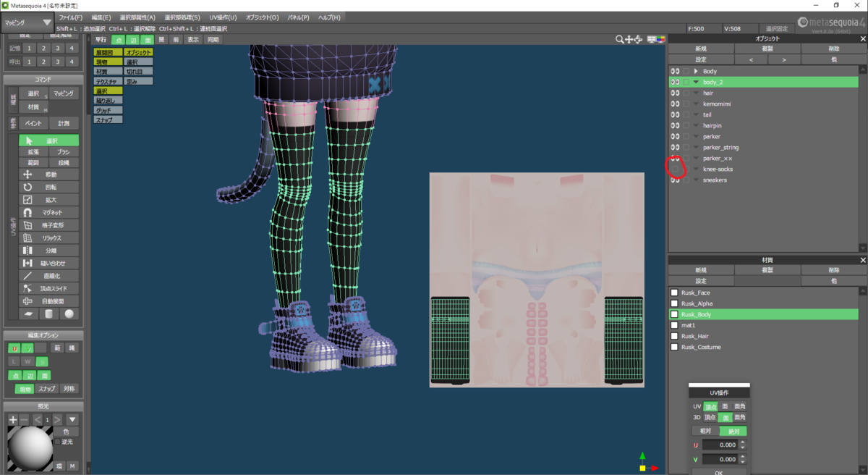Tick the Rusk_Face material checkbox
The height and width of the screenshot is (475, 868).
pos(674,293)
